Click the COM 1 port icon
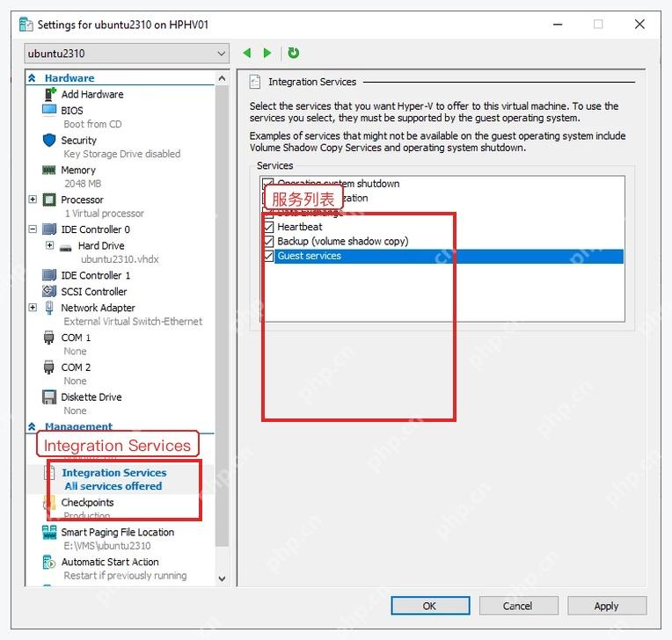 (49, 338)
